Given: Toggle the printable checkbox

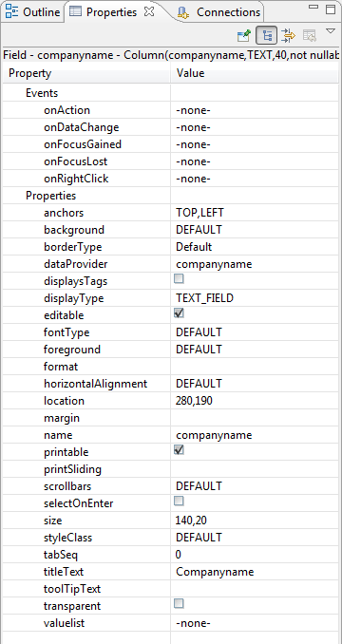Looking at the screenshot, I should (x=179, y=450).
